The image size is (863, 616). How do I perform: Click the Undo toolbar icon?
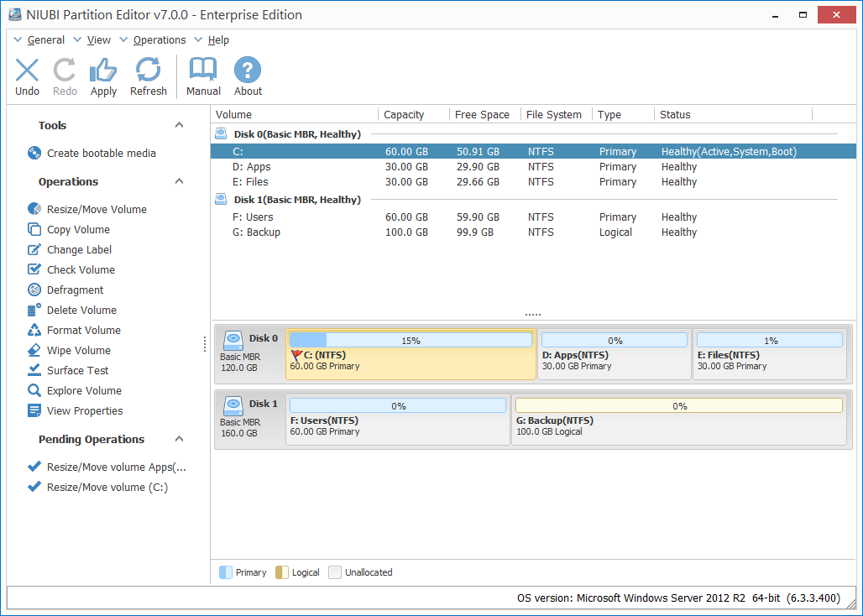tap(27, 70)
